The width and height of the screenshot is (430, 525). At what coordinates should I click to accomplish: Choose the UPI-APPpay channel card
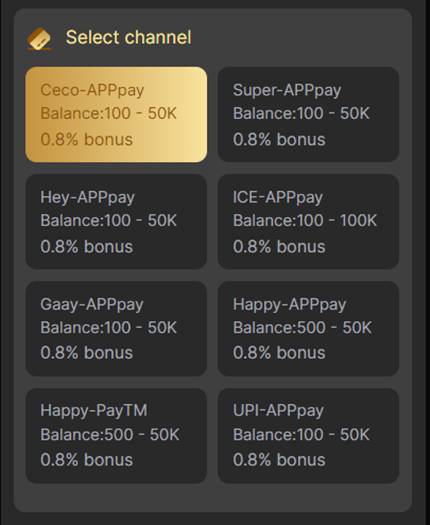point(308,436)
